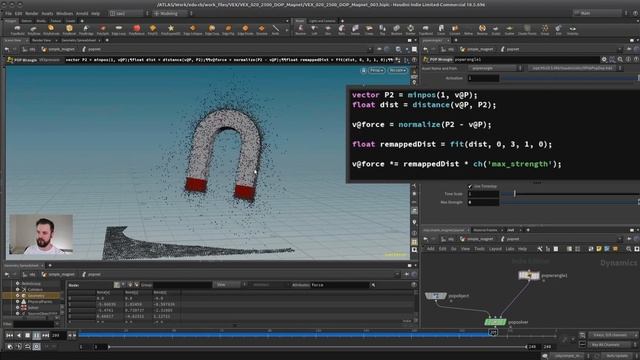Select the TopoBuild shelf tool

click(425, 29)
